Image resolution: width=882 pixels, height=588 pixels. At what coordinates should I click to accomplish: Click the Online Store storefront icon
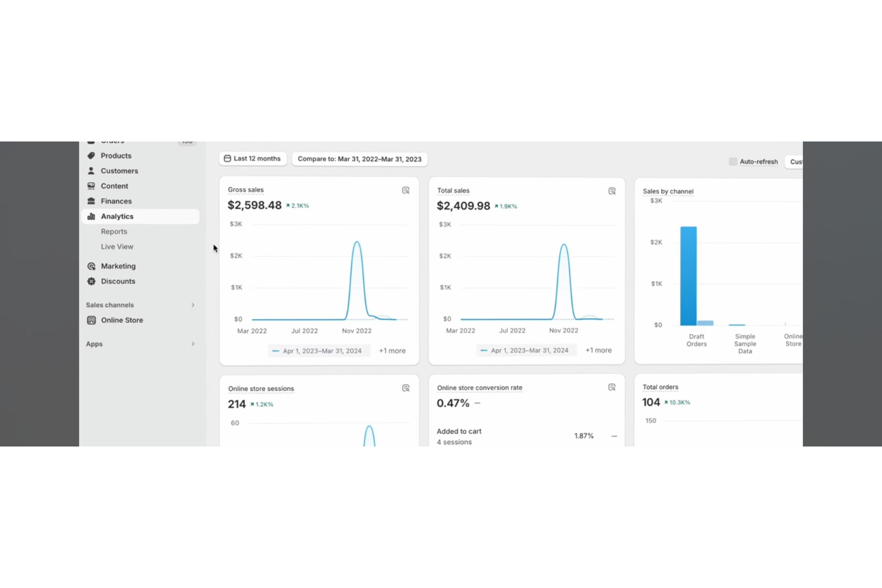pyautogui.click(x=91, y=320)
